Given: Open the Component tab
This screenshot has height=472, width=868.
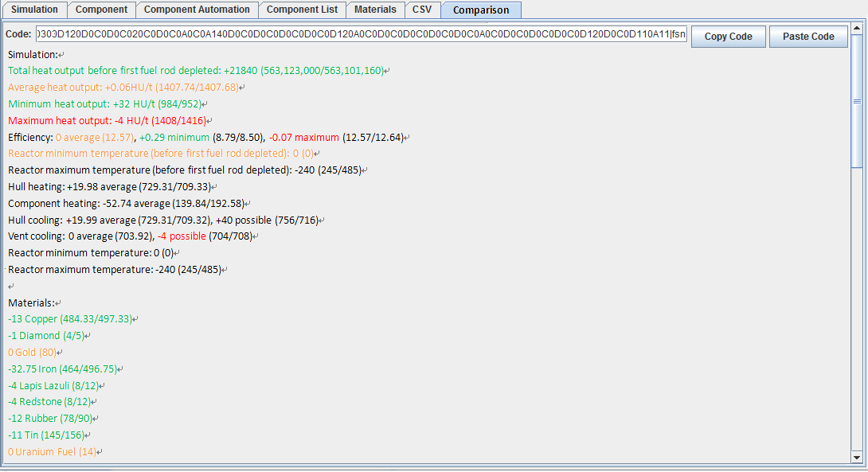Looking at the screenshot, I should pyautogui.click(x=101, y=10).
